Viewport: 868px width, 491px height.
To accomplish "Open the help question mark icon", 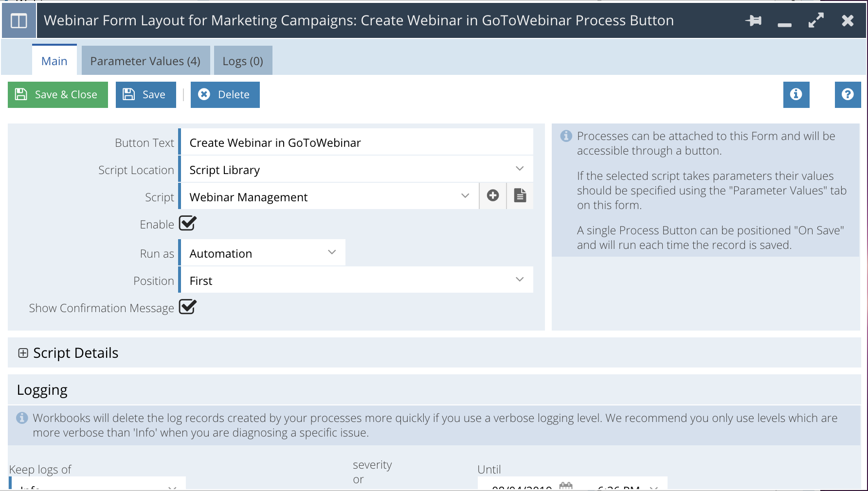I will [x=848, y=94].
